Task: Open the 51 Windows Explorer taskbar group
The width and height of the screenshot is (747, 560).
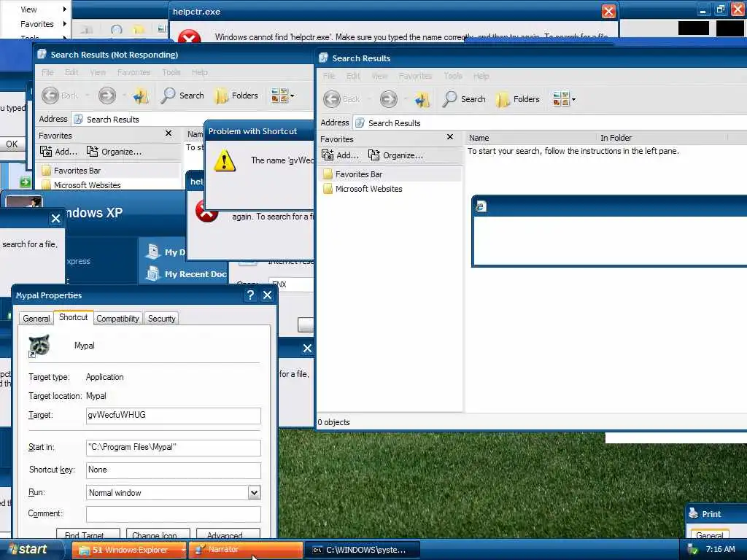Action: pos(130,550)
